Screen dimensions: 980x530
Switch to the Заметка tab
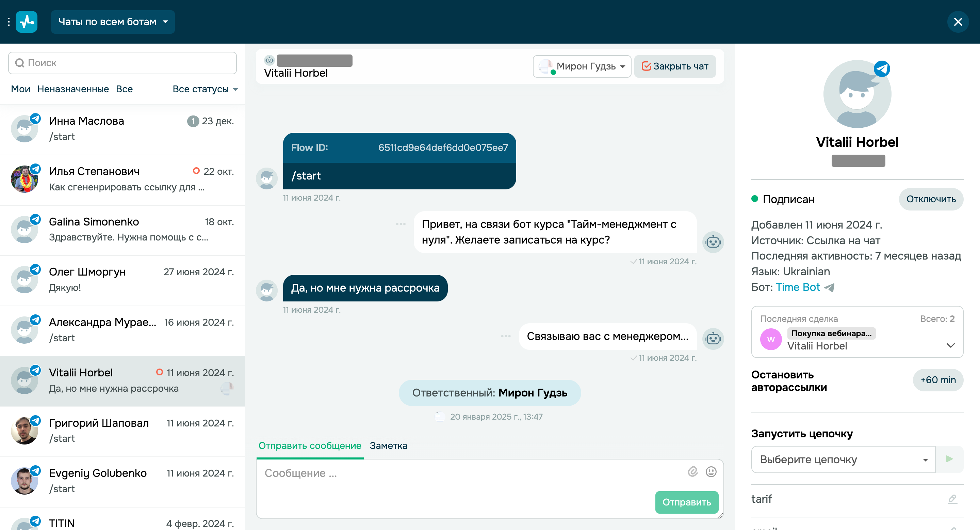pyautogui.click(x=388, y=446)
